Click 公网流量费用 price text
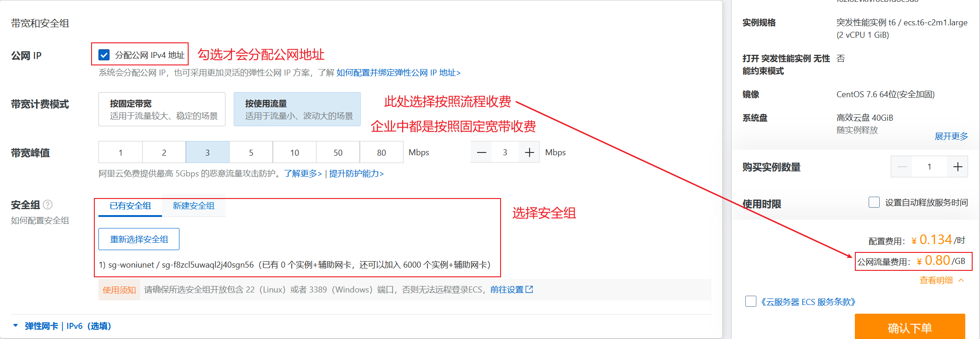The width and height of the screenshot is (980, 339). [911, 261]
